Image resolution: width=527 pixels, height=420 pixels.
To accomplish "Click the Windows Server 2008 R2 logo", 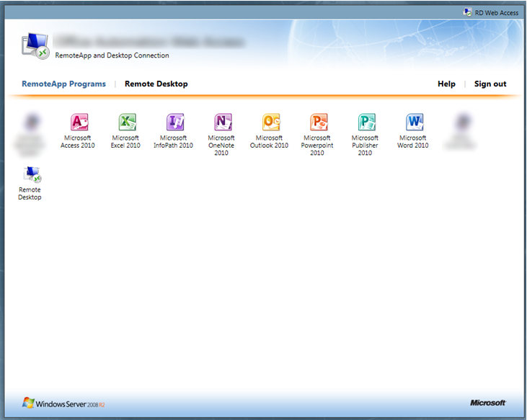I will [63, 403].
